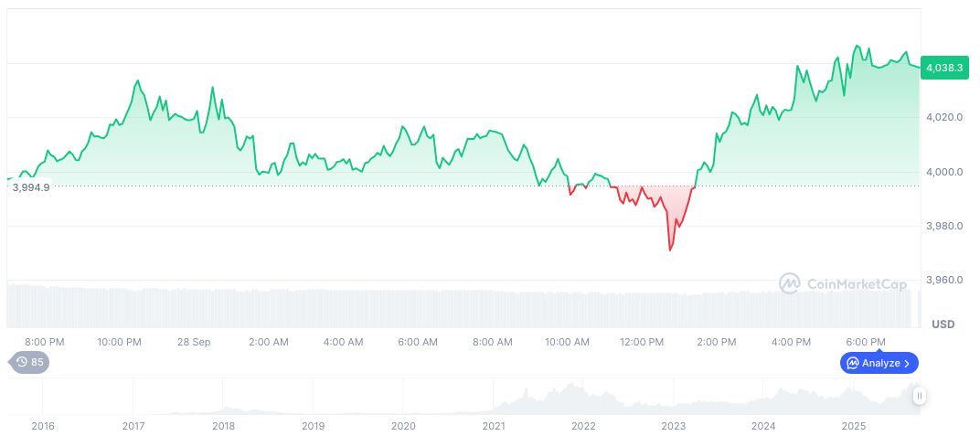980x436 pixels.
Task: Click the USD currency label
Action: pos(943,324)
